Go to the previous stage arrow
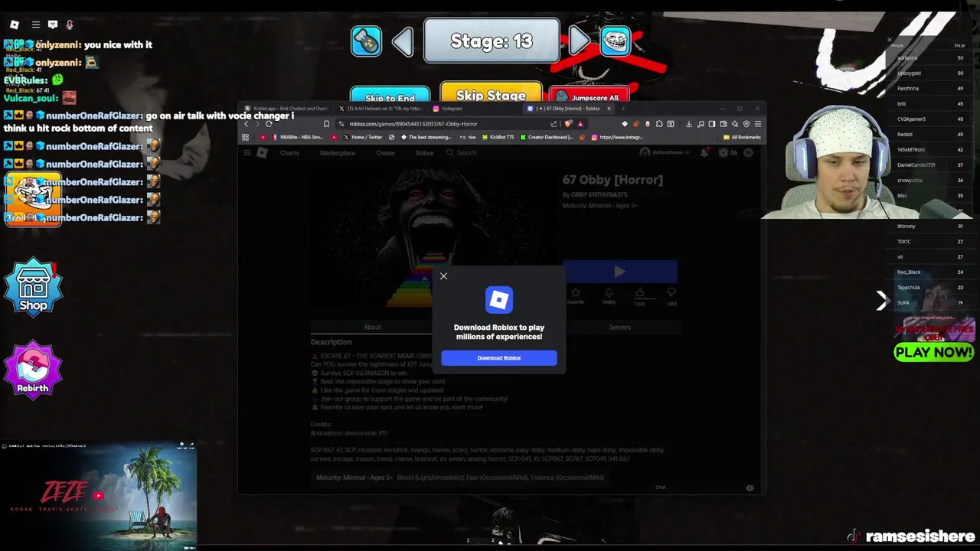 click(x=403, y=41)
